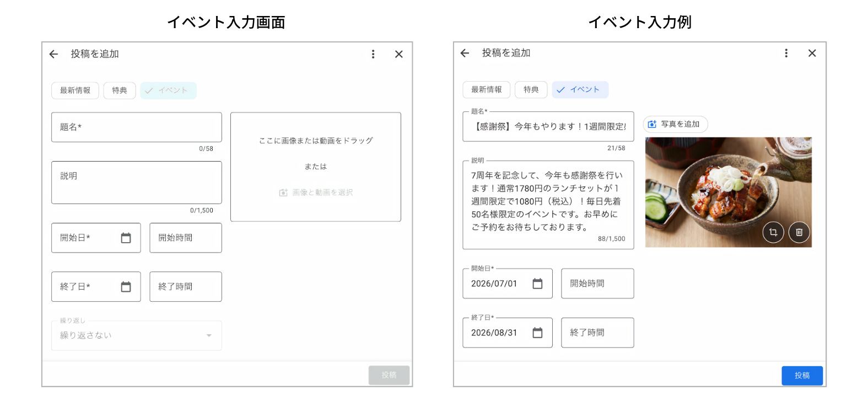Select 特典 chip in left screen
Image resolution: width=868 pixels, height=412 pixels.
click(x=120, y=90)
